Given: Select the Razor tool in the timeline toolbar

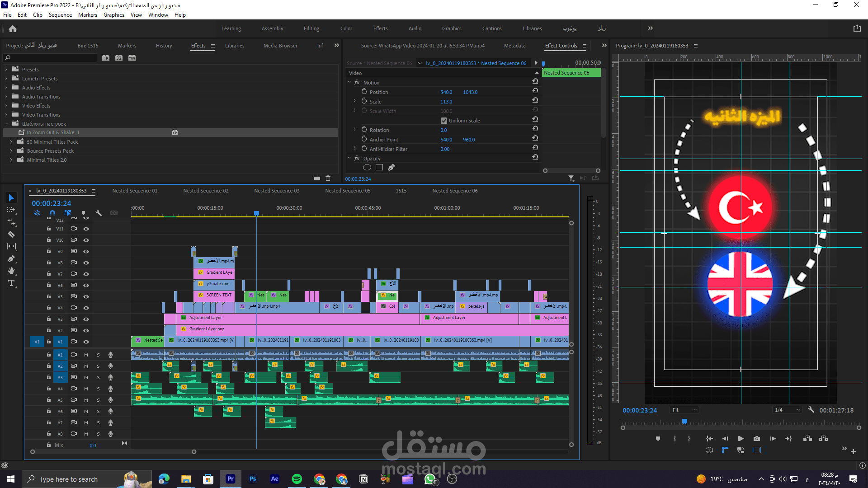Looking at the screenshot, I should pos(11,234).
